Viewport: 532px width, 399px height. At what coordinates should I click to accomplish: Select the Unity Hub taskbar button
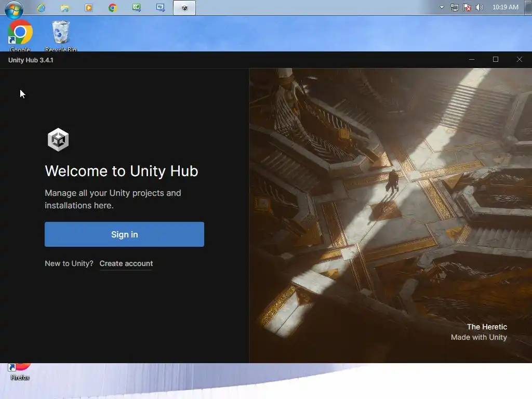pyautogui.click(x=184, y=7)
